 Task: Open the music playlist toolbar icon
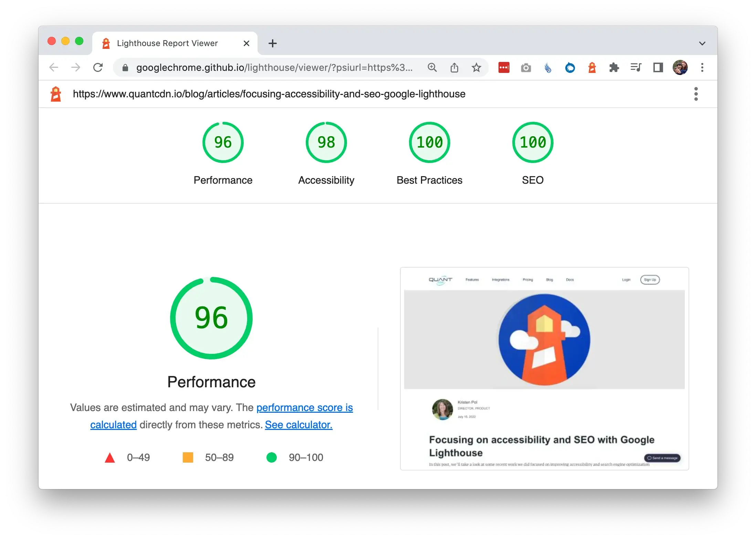click(636, 67)
